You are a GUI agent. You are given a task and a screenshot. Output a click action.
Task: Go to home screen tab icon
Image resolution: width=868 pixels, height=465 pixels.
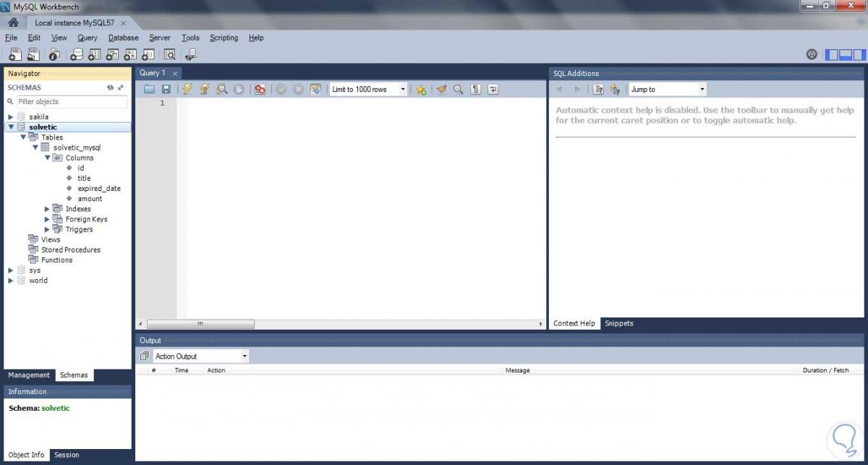click(x=13, y=22)
